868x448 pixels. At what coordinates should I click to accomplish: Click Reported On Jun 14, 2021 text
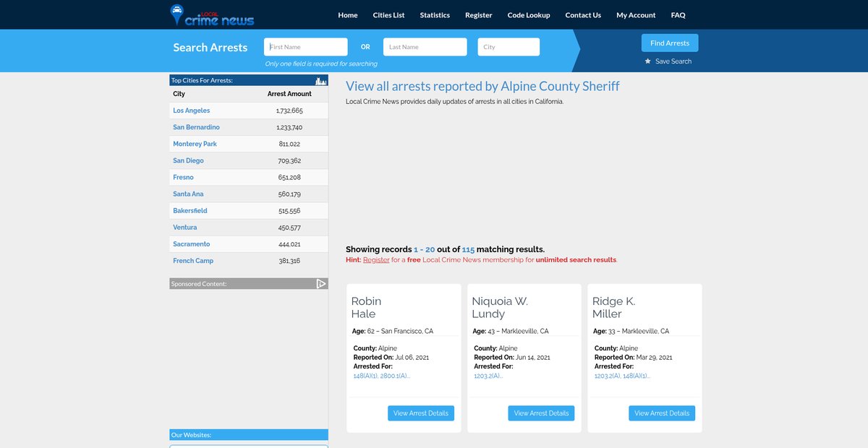pos(512,357)
